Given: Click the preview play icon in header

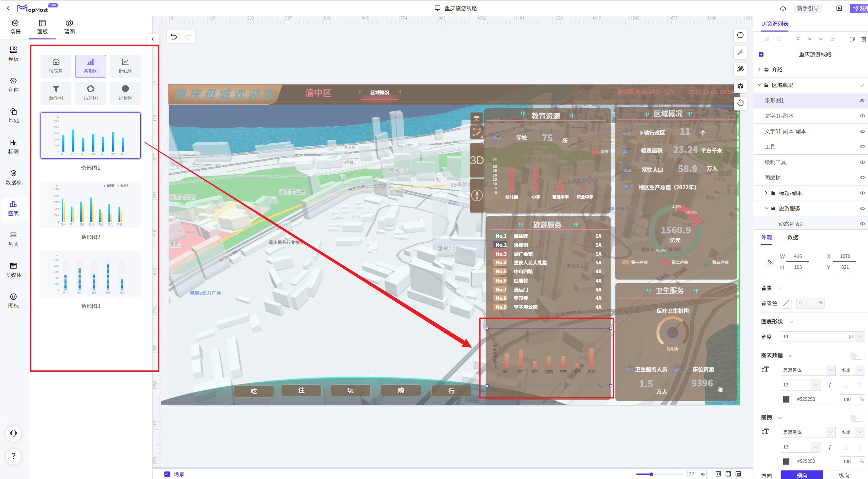Looking at the screenshot, I should [839, 8].
